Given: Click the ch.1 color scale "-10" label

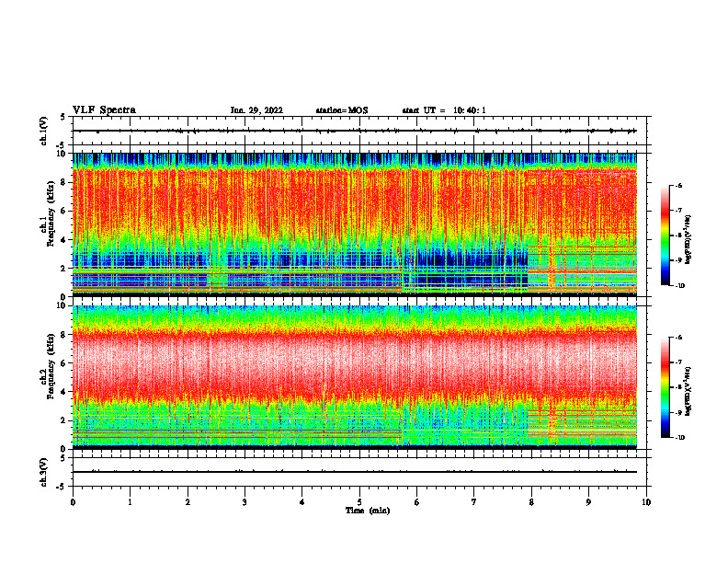Looking at the screenshot, I should [x=678, y=285].
